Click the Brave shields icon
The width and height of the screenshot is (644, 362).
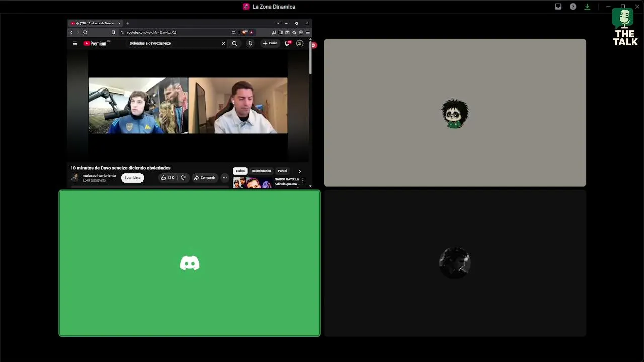(x=245, y=32)
